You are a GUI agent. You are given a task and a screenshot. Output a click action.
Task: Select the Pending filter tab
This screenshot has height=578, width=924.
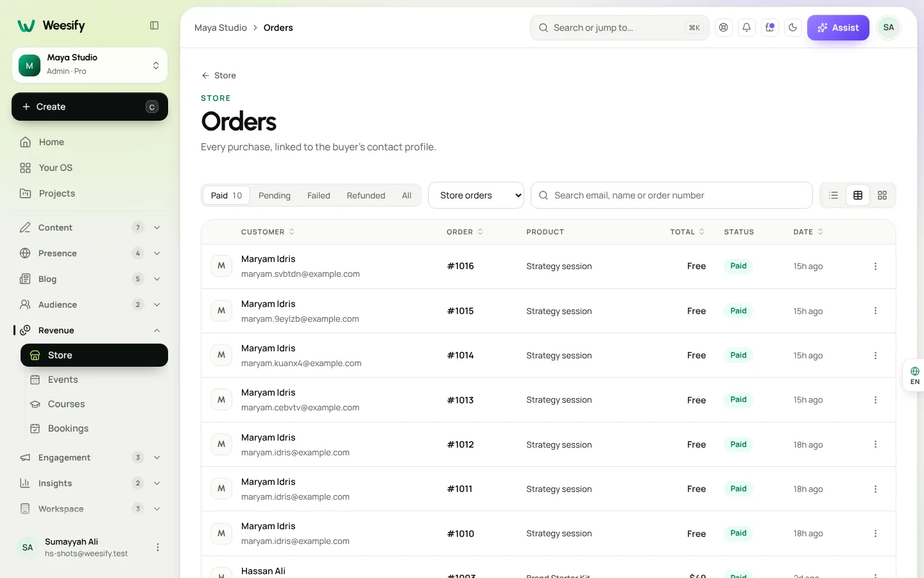coord(275,195)
